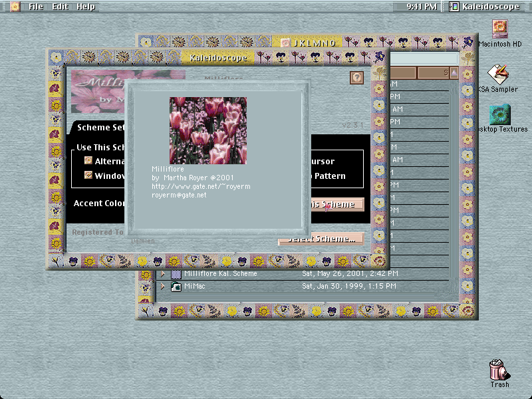Click the 9:41 PM menu bar clock
Screen dimensions: 532x399
click(x=422, y=7)
